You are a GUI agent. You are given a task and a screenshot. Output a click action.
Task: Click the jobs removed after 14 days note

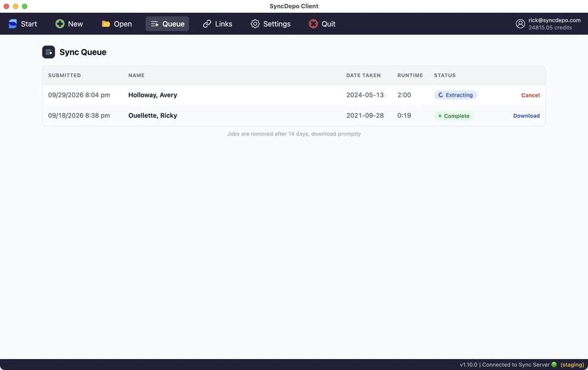pyautogui.click(x=293, y=134)
